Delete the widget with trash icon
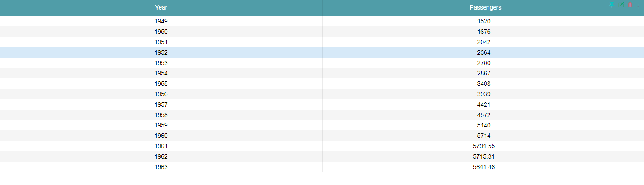The width and height of the screenshot is (644, 185). click(631, 5)
